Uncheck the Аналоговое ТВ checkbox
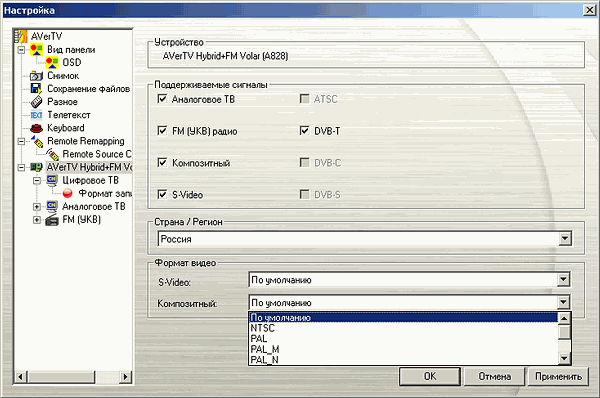Image resolution: width=600 pixels, height=398 pixels. 162,99
